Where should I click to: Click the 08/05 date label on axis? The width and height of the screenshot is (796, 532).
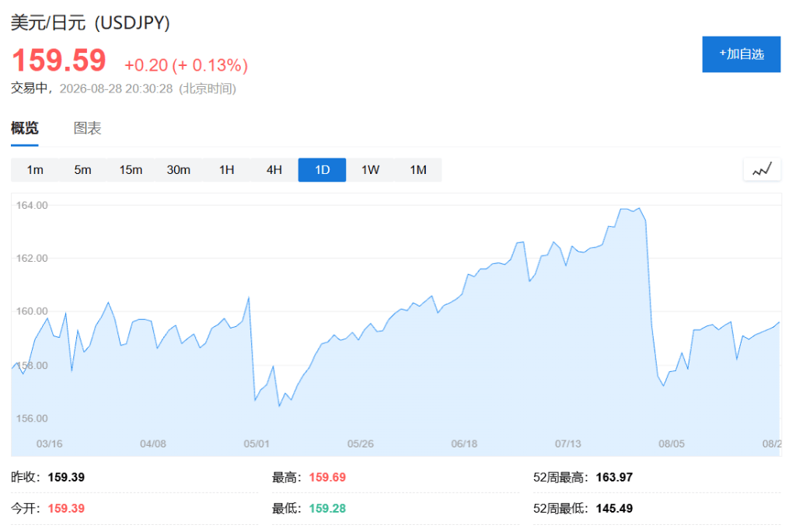point(671,443)
